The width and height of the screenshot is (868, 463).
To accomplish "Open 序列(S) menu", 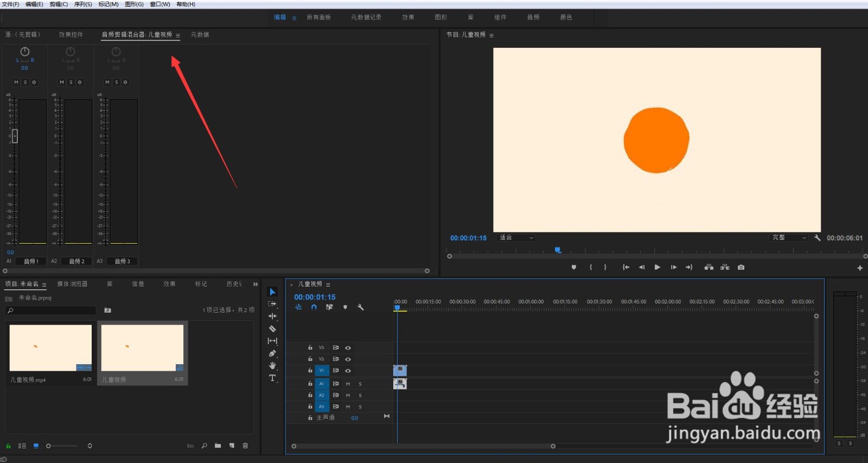I will [83, 4].
